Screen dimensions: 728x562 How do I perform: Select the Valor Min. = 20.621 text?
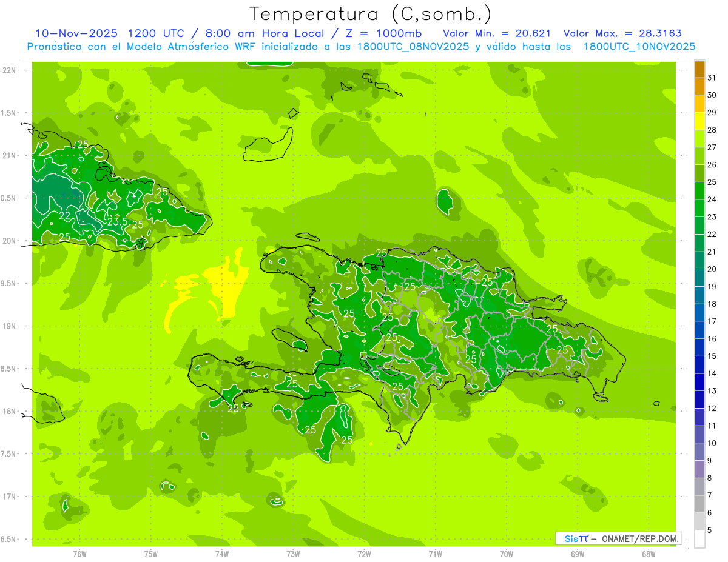(x=497, y=33)
